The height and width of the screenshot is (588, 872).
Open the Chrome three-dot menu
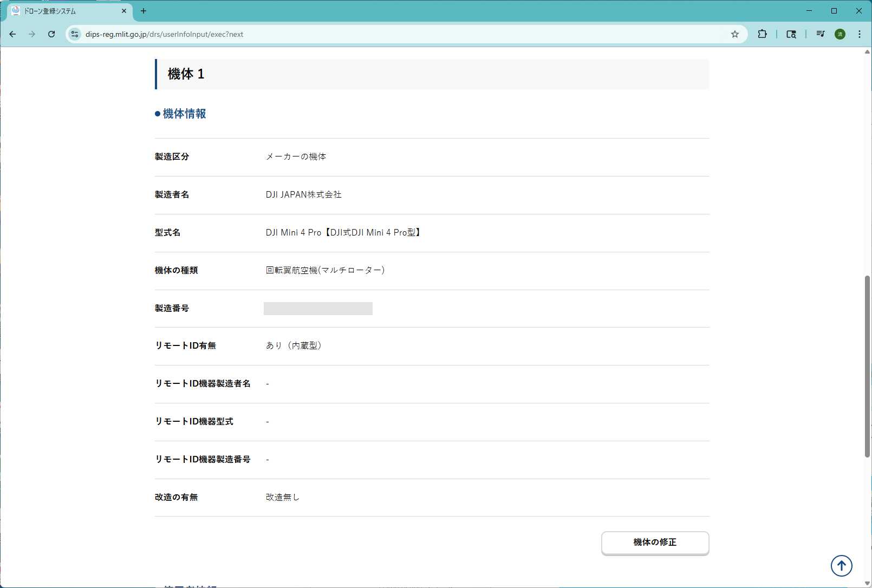pyautogui.click(x=860, y=34)
